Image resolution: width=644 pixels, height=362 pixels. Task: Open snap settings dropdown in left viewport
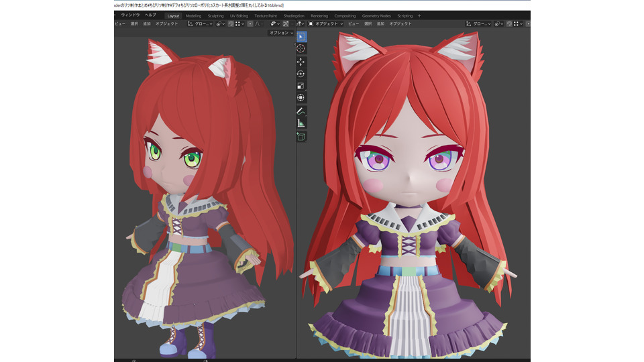pos(239,24)
